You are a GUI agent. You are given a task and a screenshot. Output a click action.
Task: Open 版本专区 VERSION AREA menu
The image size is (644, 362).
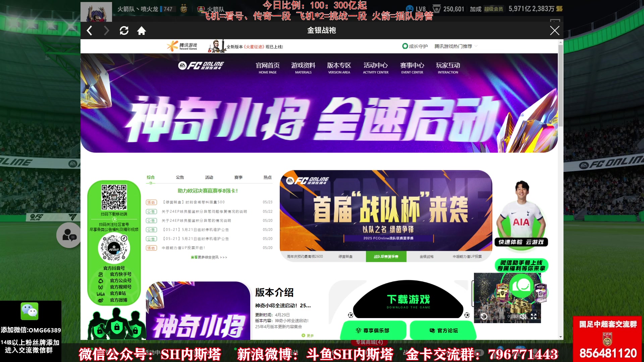(x=339, y=67)
